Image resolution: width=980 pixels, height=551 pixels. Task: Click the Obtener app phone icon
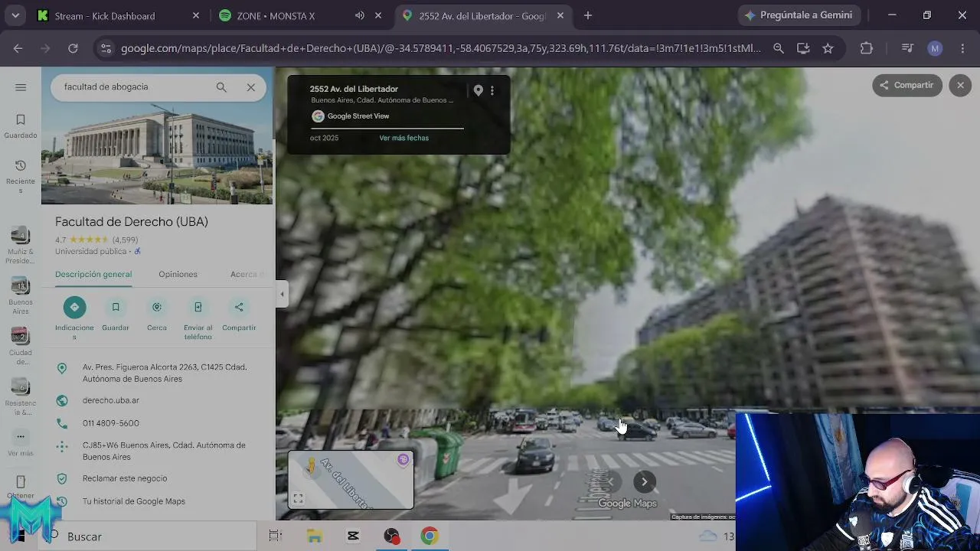click(21, 482)
